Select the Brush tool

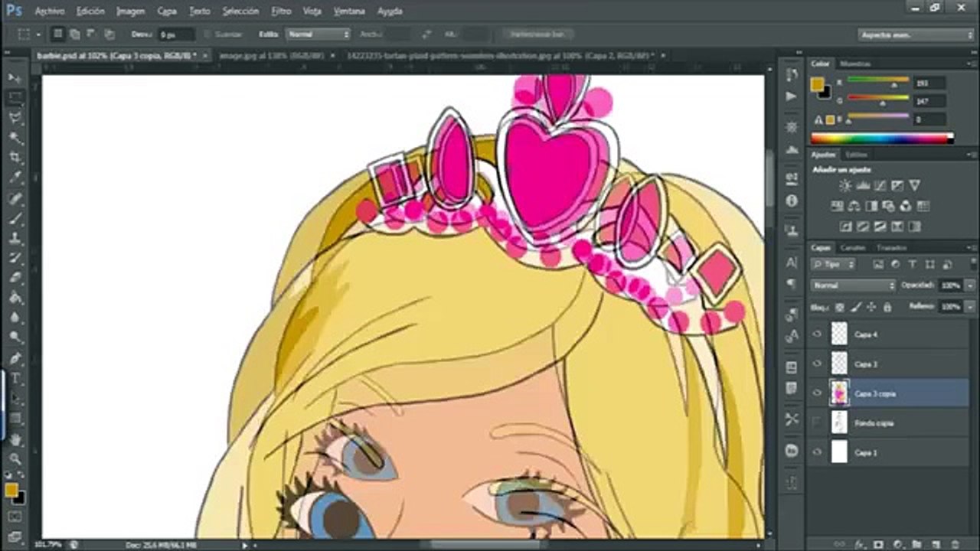[x=15, y=220]
